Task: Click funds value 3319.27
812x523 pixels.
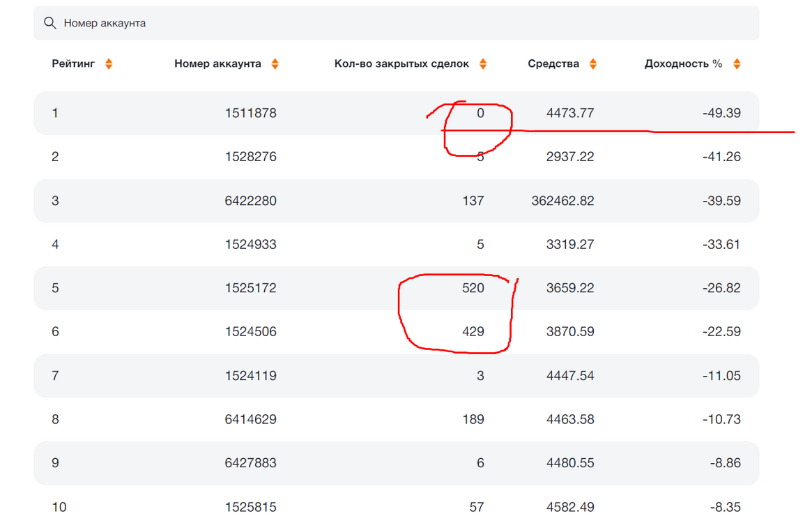Action: pyautogui.click(x=570, y=244)
